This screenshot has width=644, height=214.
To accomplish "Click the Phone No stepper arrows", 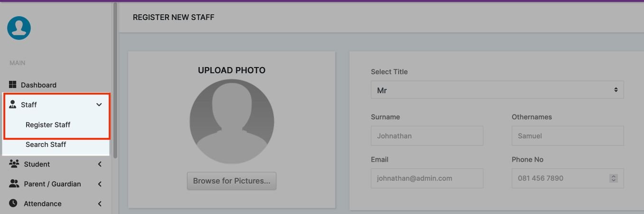I will 613,178.
